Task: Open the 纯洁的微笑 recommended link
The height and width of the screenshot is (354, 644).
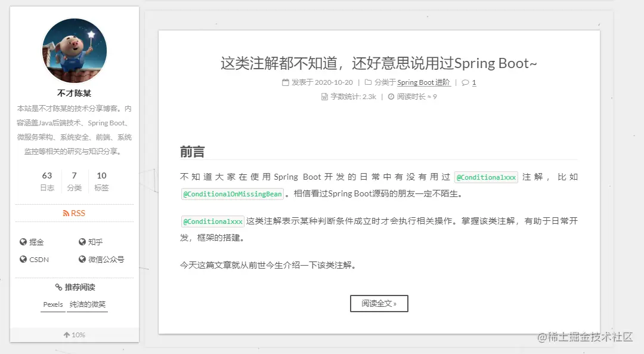Action: coord(88,304)
